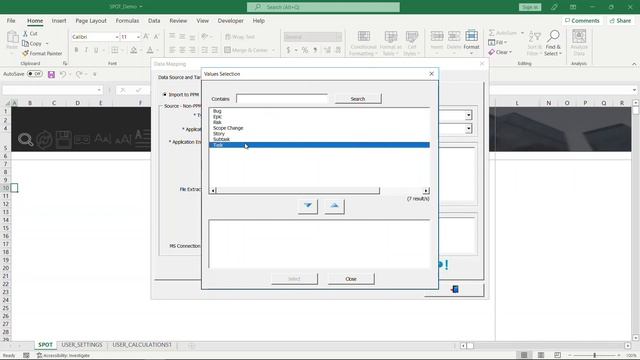Click the Redo arrow icon

(x=79, y=74)
